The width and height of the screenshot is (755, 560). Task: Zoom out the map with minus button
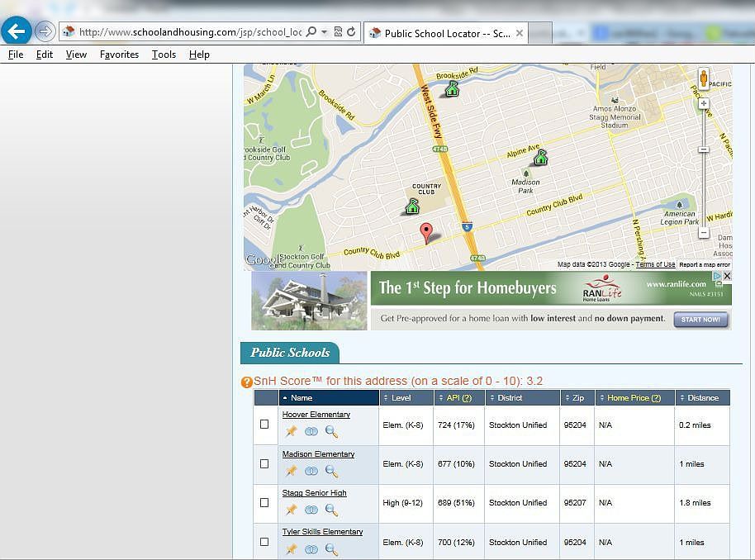click(704, 233)
